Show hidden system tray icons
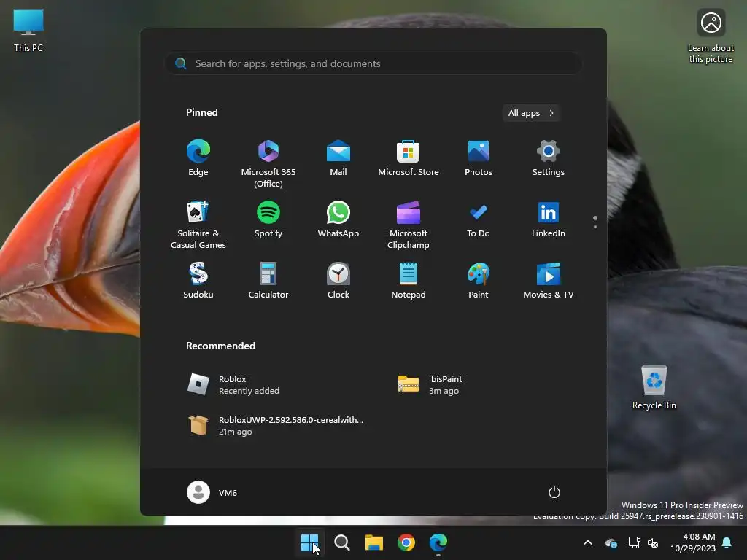Screen dimensions: 747x560 click(588, 542)
